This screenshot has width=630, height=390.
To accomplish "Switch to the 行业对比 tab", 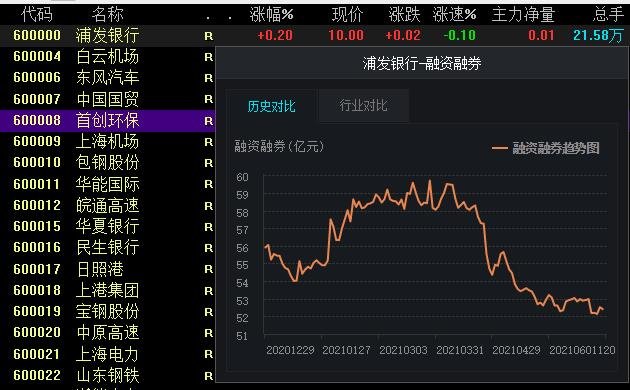I will (x=364, y=106).
